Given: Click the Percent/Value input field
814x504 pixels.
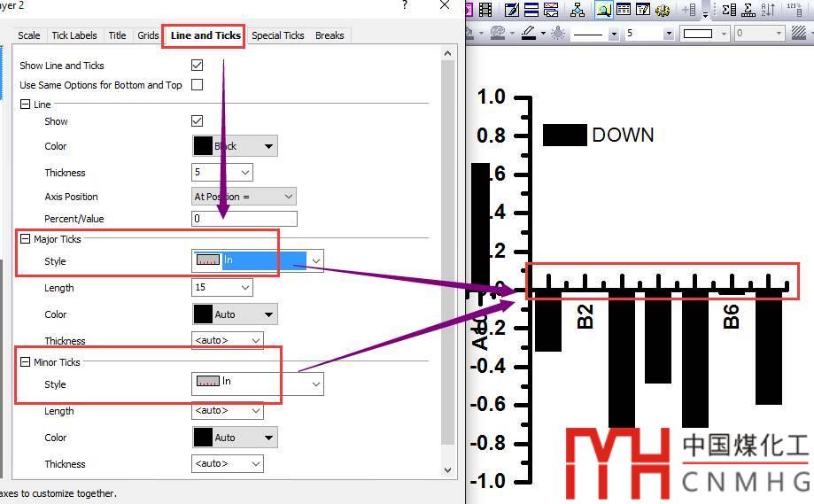Looking at the screenshot, I should tap(244, 219).
